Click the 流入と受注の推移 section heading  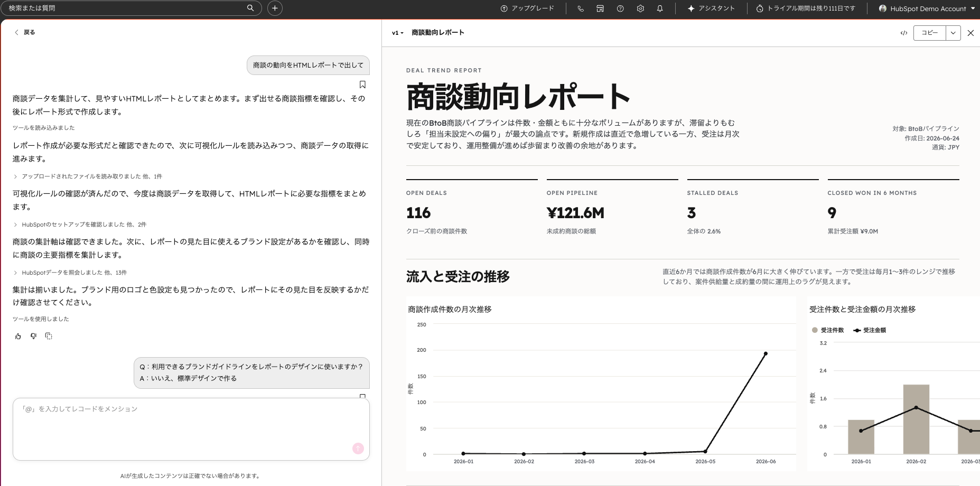[458, 277]
